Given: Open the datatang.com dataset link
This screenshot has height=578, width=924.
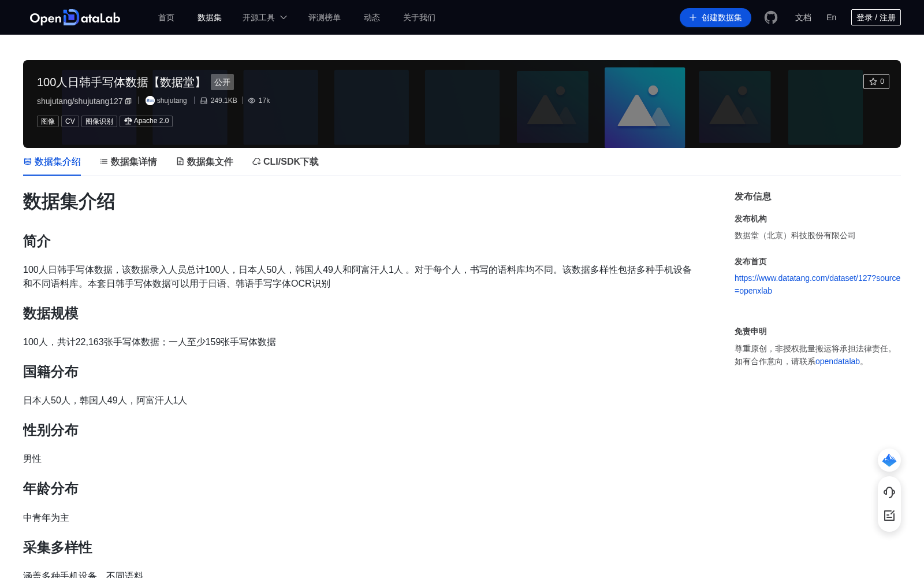Looking at the screenshot, I should tap(817, 284).
